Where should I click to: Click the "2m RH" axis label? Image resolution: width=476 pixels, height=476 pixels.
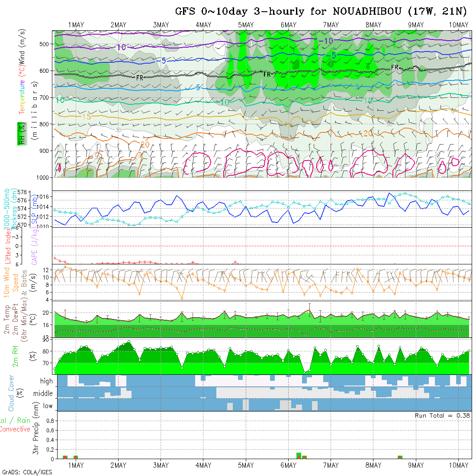[15, 356]
